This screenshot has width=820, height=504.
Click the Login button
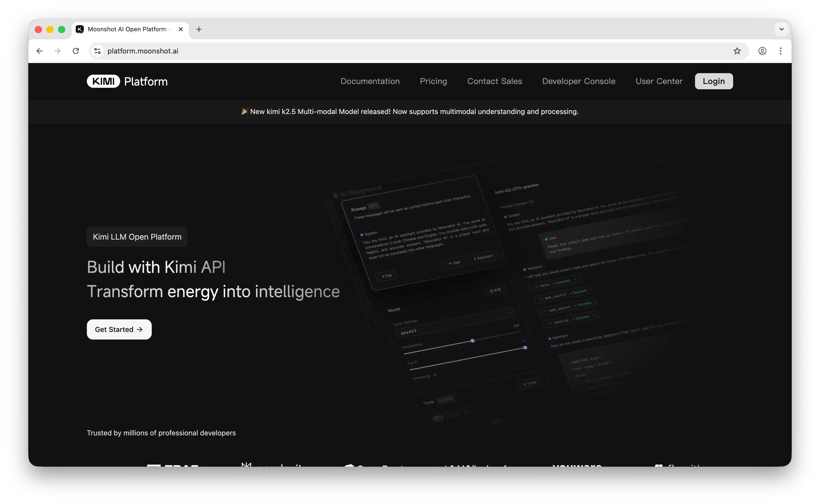pyautogui.click(x=713, y=81)
